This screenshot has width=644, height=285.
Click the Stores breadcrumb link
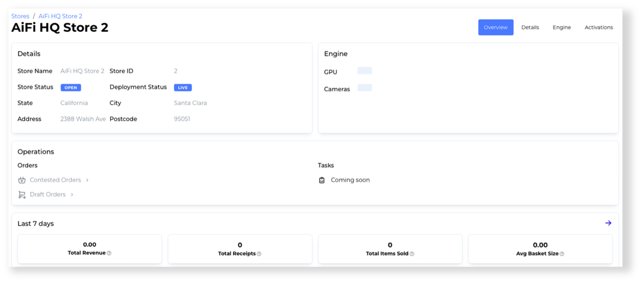[x=20, y=16]
